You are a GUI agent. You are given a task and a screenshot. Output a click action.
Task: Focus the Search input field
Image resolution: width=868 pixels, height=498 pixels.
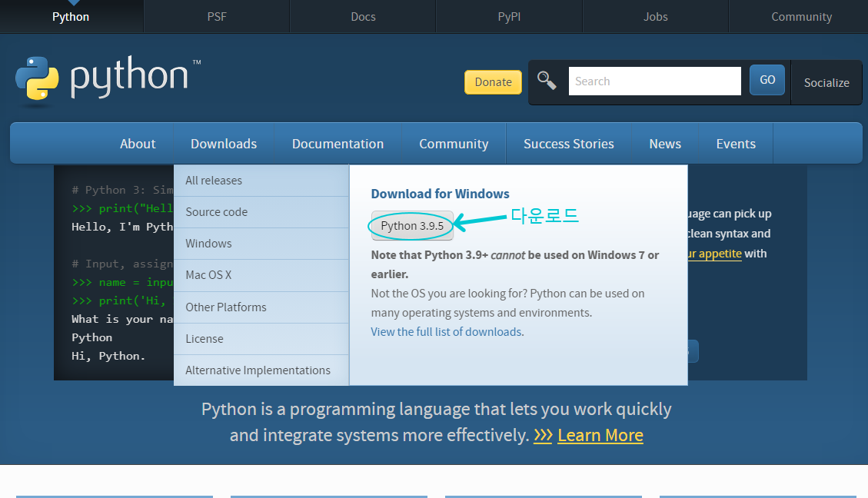[654, 81]
